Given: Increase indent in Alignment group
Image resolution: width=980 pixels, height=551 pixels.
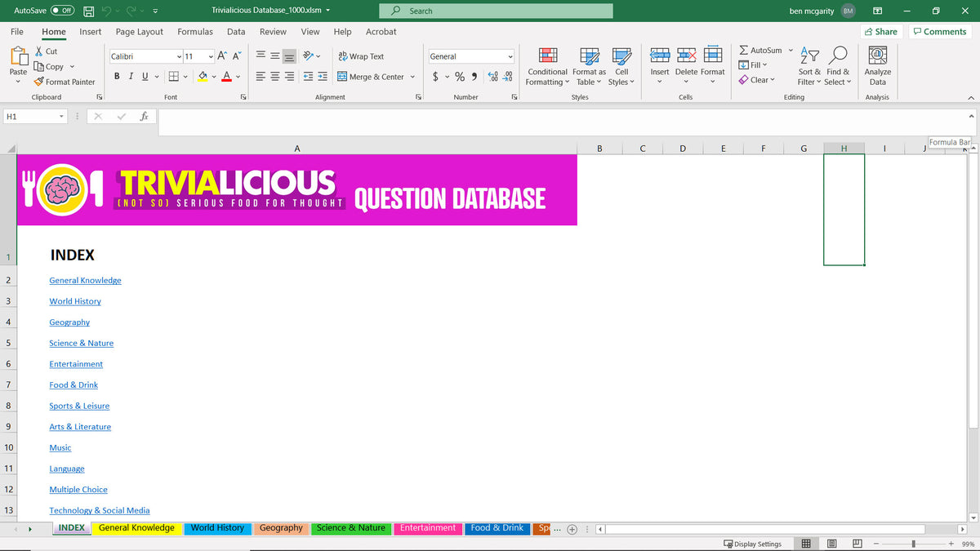Looking at the screenshot, I should coord(322,77).
